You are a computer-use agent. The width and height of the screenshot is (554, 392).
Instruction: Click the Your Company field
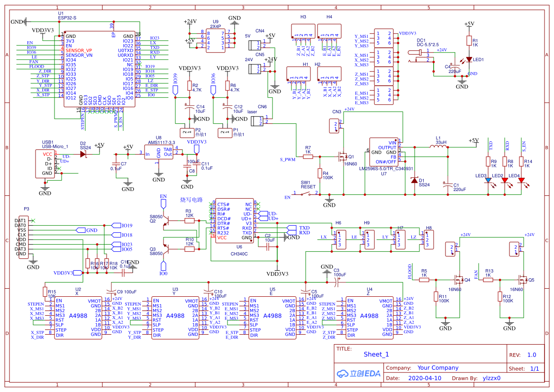[438, 368]
